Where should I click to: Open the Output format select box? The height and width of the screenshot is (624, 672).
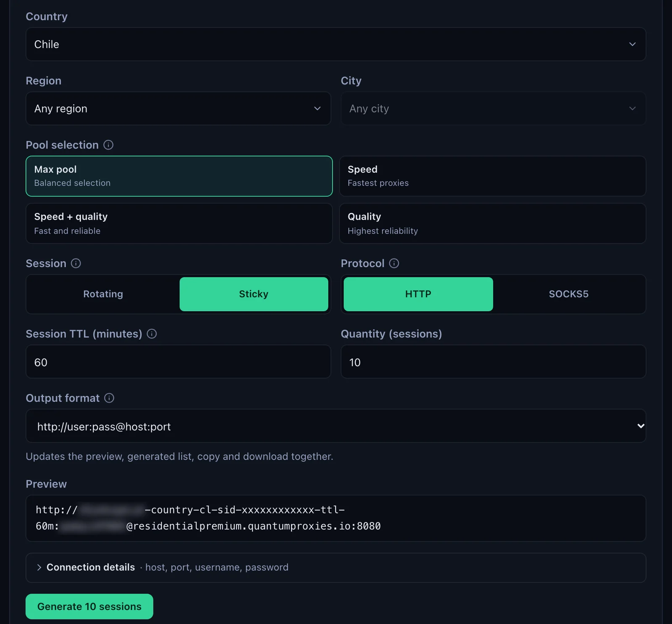(336, 426)
